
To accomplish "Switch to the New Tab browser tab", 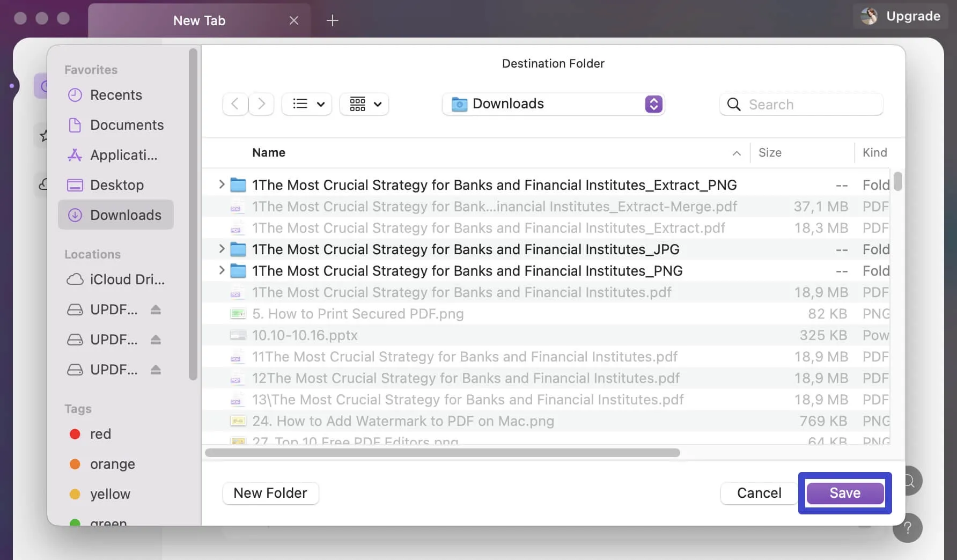I will point(199,20).
